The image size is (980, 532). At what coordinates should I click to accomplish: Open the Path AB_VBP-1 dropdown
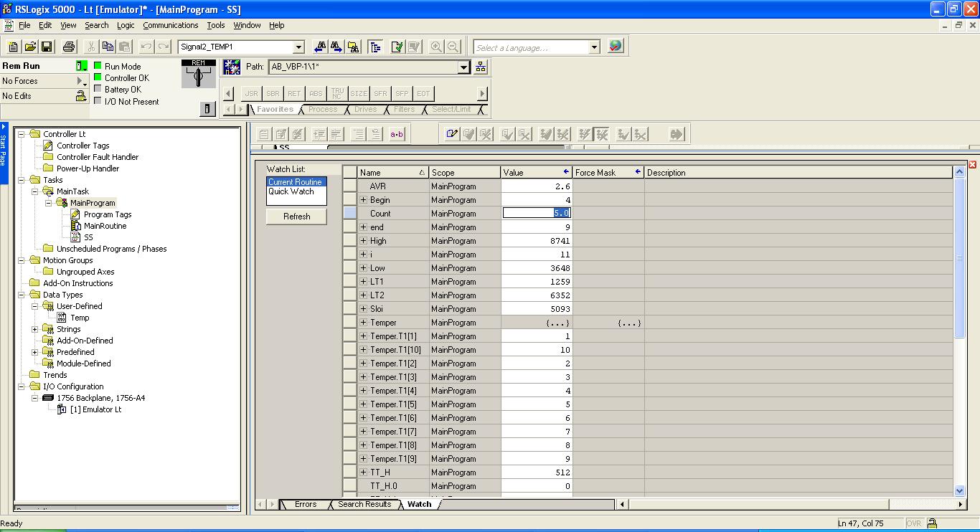pos(464,67)
